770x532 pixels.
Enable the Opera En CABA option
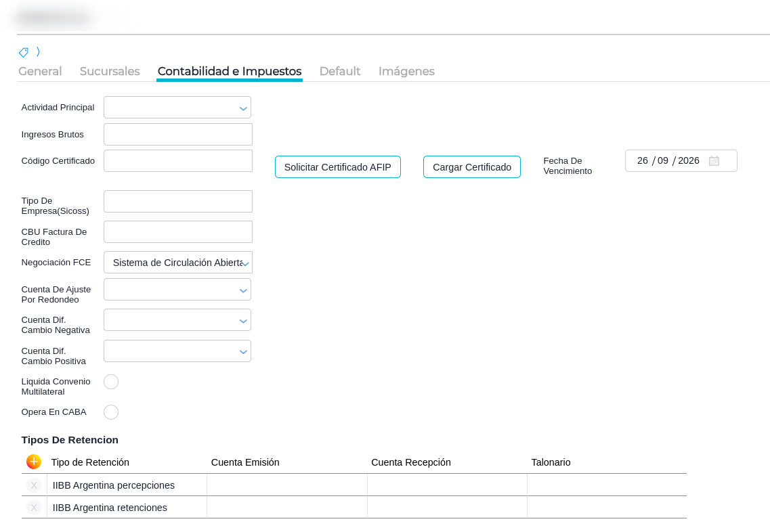click(x=111, y=412)
